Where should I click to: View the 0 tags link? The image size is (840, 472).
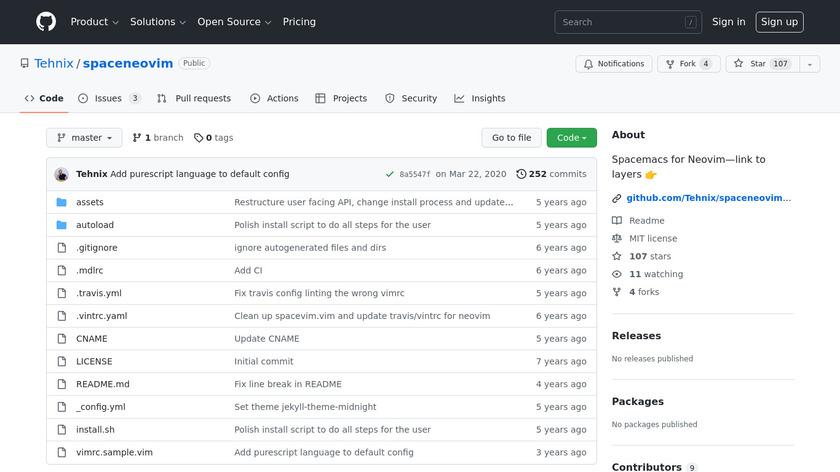(x=213, y=138)
